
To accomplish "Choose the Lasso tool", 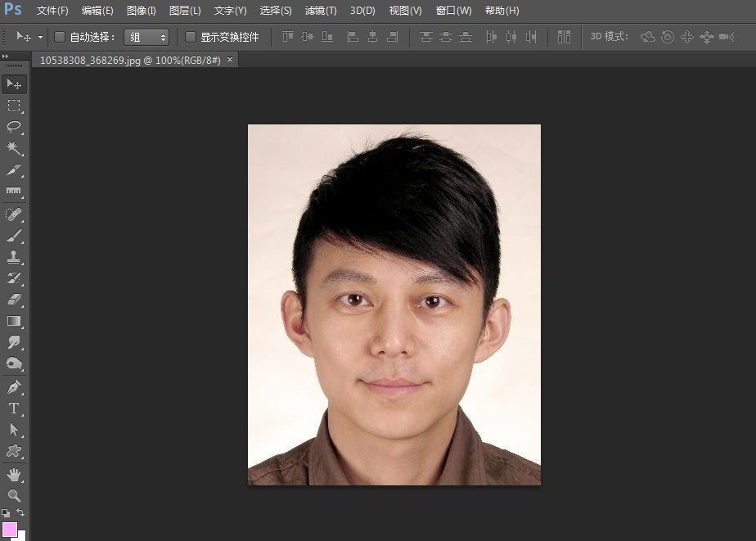I will click(13, 127).
